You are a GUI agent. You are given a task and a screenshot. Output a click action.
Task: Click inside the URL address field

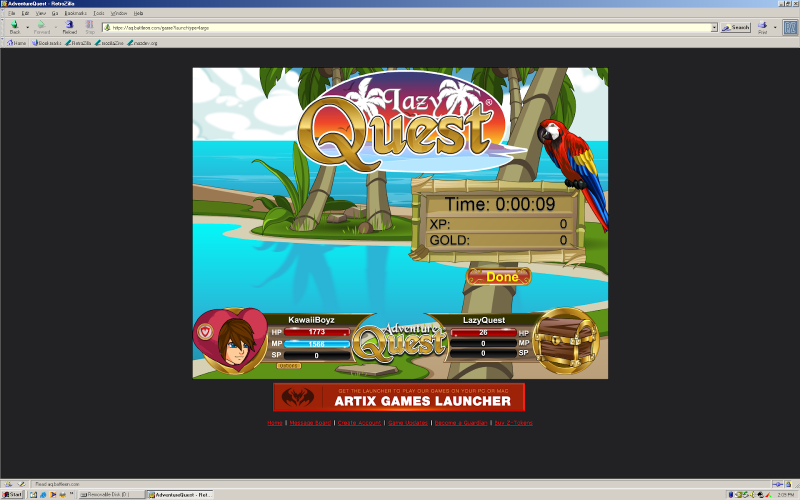[406, 28]
